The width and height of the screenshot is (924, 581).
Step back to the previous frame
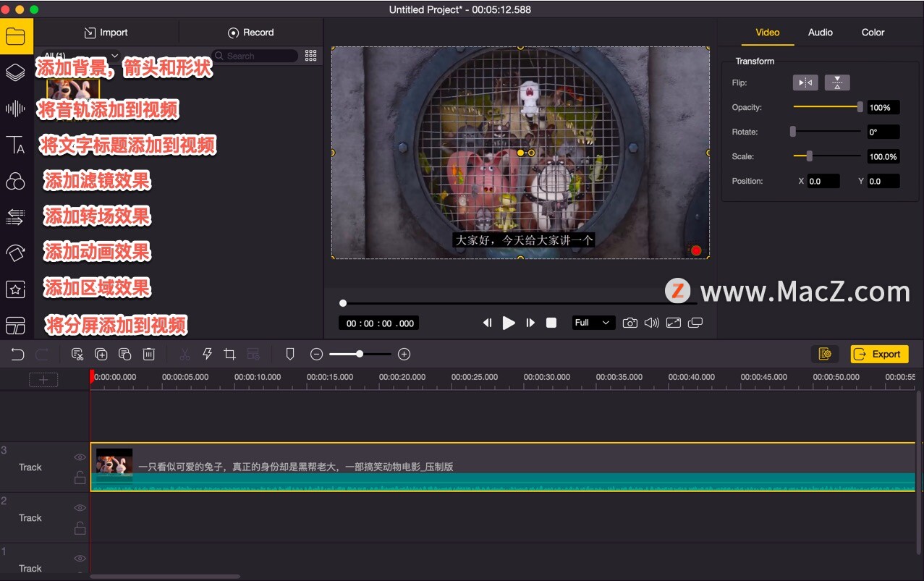coord(487,323)
